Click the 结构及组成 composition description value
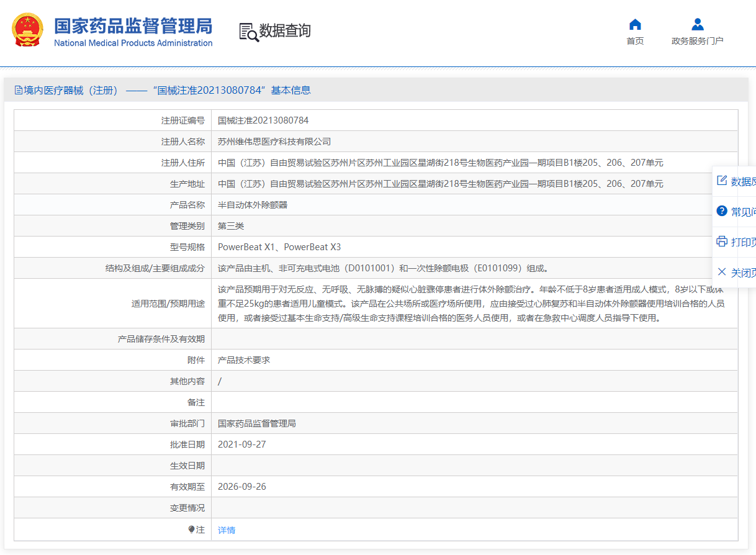The image size is (756, 555). pyautogui.click(x=383, y=268)
